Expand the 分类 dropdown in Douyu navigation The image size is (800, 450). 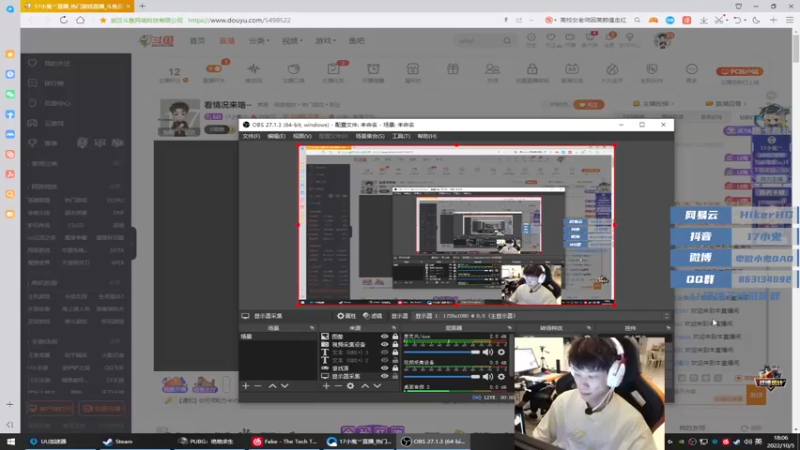tap(259, 41)
